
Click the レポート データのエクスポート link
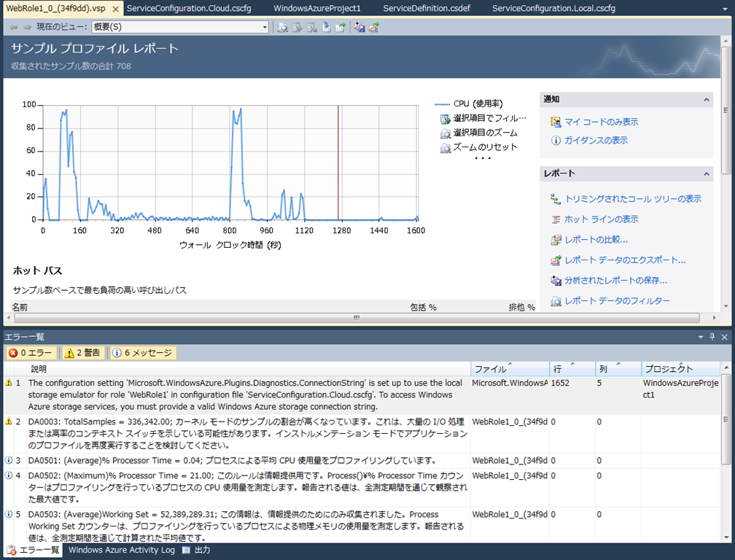click(x=625, y=260)
